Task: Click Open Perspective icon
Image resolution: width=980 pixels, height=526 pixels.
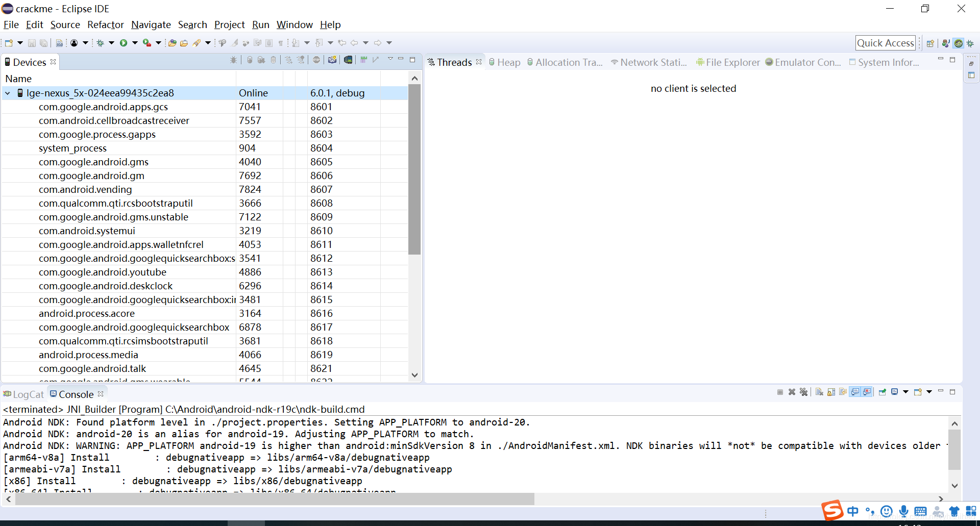Action: pyautogui.click(x=930, y=43)
